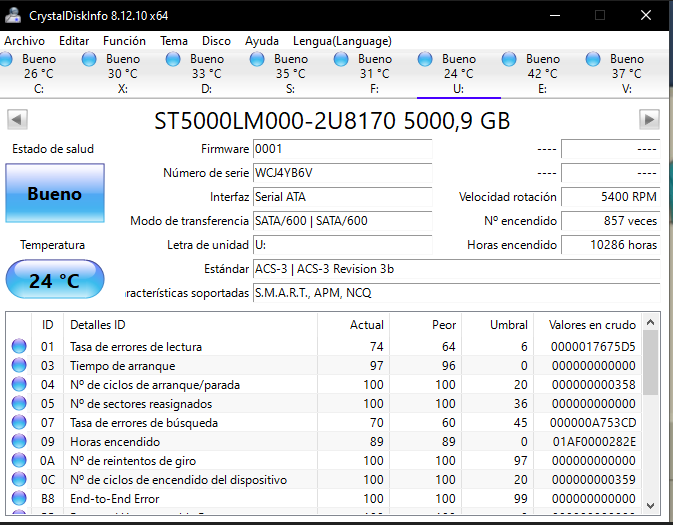
Task: Click the Interfaz field Serial ATA
Action: click(343, 197)
